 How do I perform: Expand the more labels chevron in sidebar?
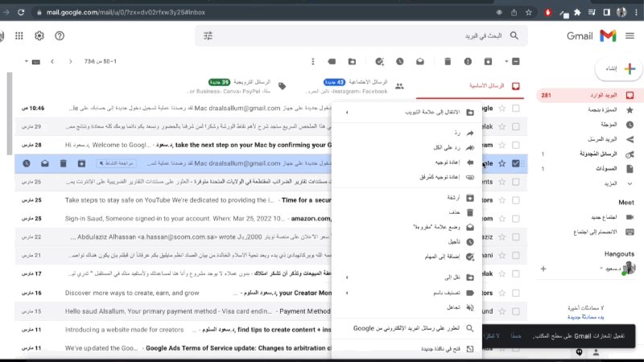[630, 183]
